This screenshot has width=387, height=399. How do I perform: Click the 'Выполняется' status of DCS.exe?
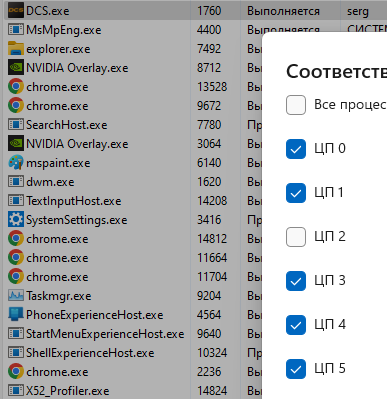pyautogui.click(x=283, y=11)
